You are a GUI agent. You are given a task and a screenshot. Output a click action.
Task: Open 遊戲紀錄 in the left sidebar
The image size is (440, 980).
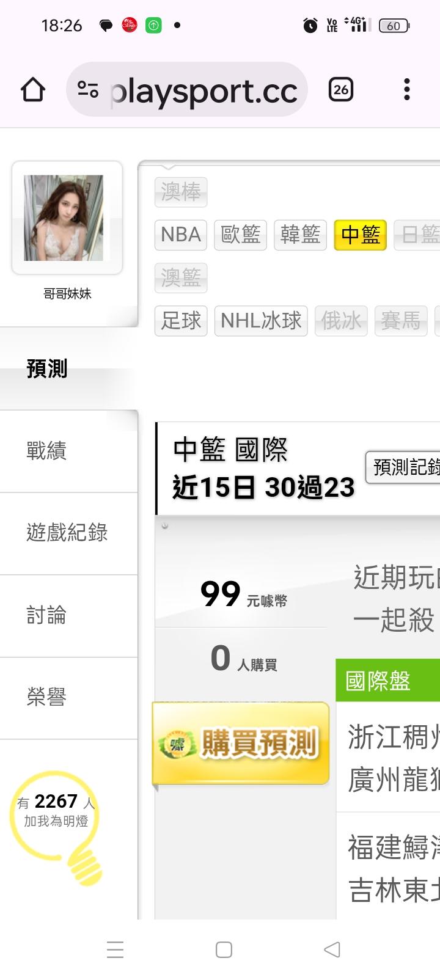point(68,533)
